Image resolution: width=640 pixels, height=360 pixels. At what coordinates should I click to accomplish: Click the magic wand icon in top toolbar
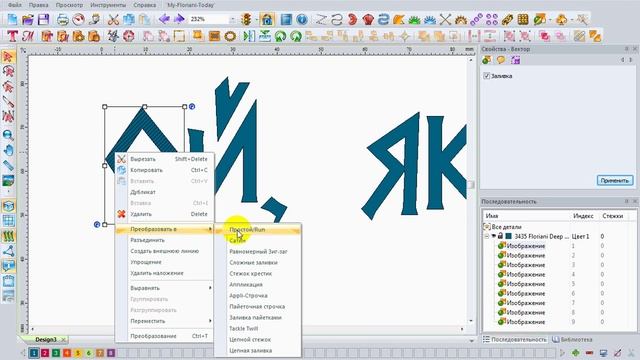(x=582, y=19)
